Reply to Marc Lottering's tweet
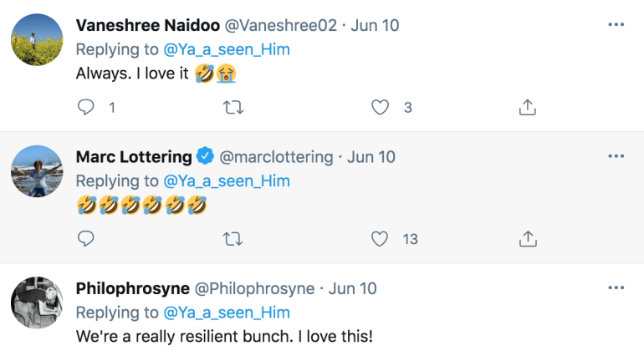Viewport: 644px width, 361px height. tap(86, 239)
